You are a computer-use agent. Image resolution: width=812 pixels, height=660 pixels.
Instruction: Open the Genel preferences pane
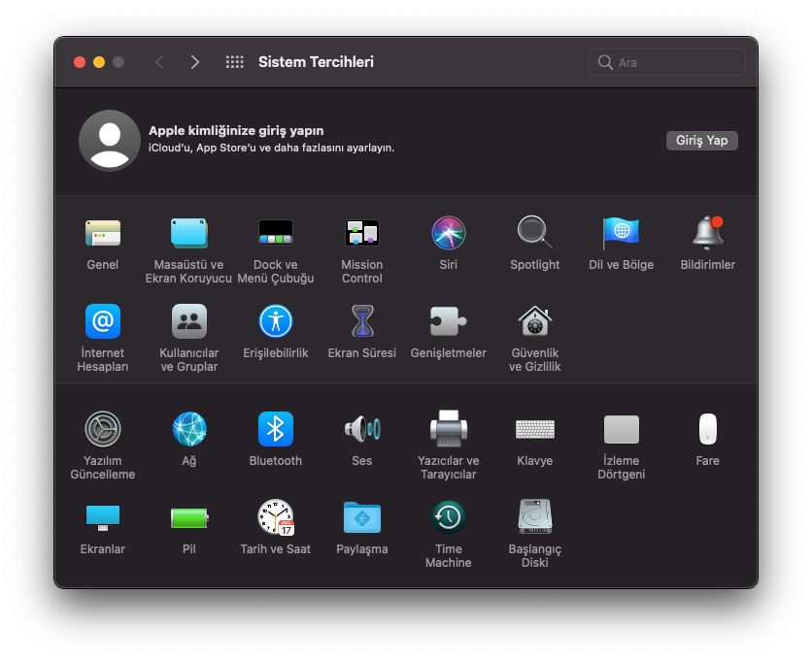(103, 233)
